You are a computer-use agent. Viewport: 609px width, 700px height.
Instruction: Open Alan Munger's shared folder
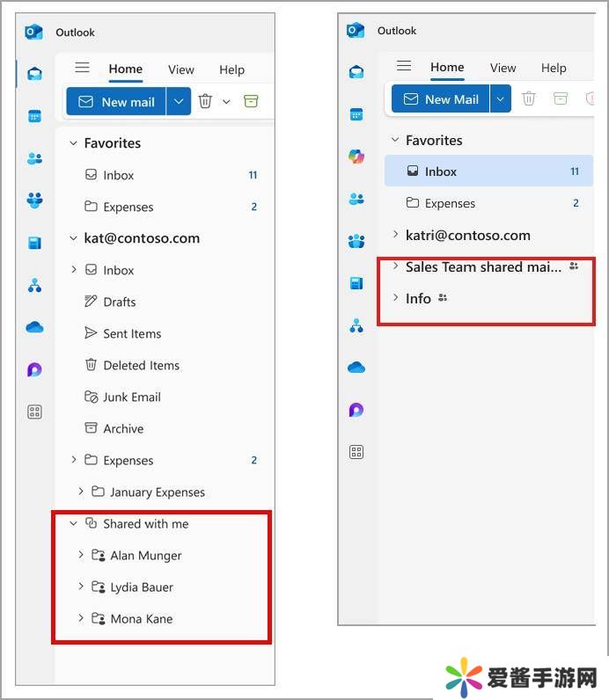coord(145,555)
